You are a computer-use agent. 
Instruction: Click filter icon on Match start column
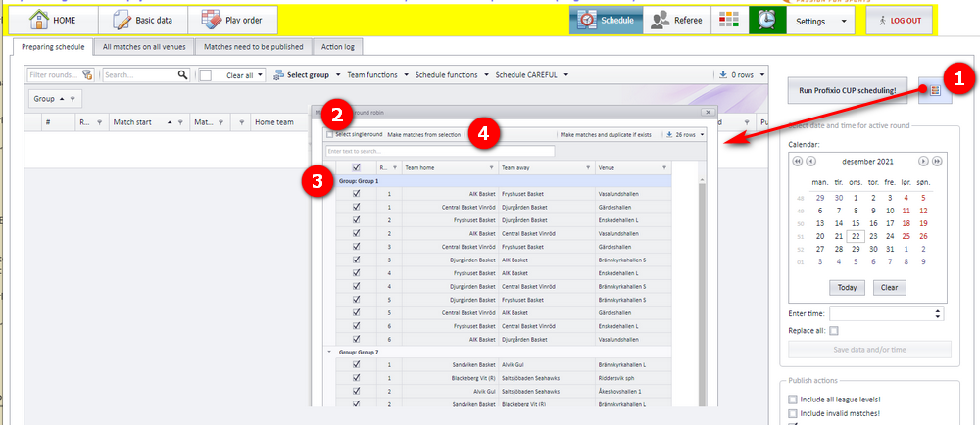click(180, 123)
